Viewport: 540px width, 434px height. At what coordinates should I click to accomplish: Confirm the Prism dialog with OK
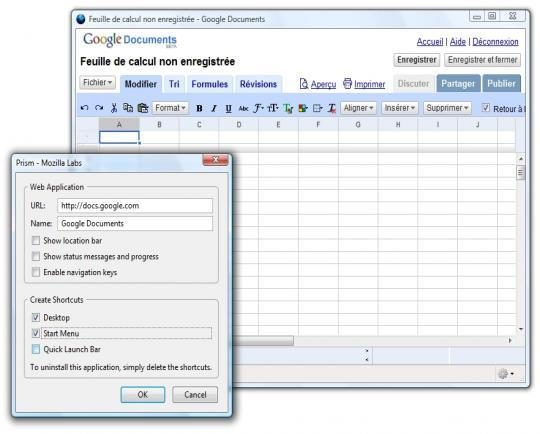pos(143,394)
